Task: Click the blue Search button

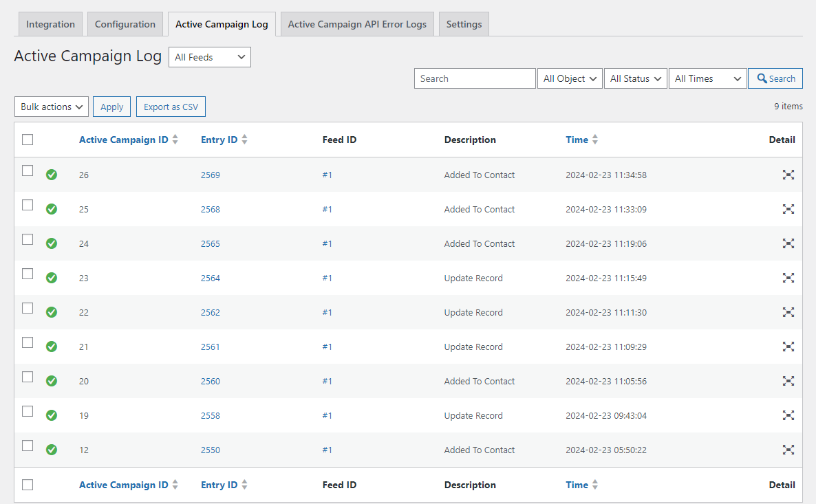Action: click(x=775, y=78)
